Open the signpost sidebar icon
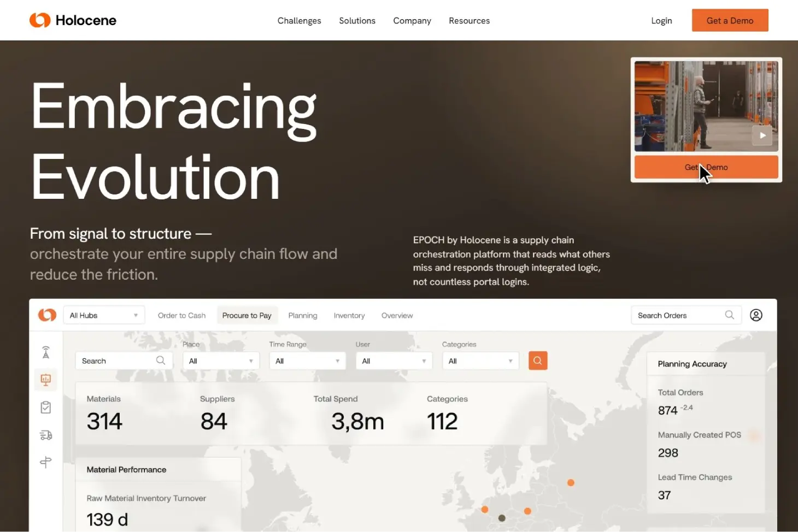Screen dimensions: 798x532 [x=46, y=463]
